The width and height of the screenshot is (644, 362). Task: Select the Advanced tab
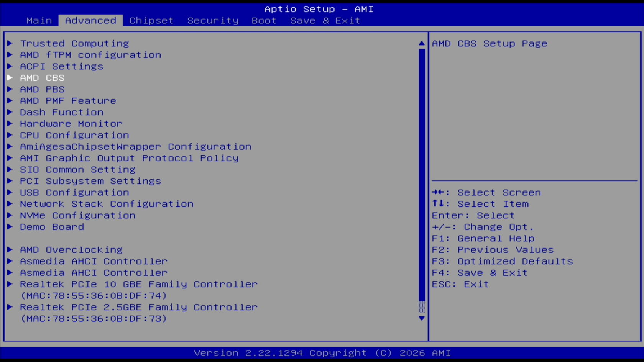[x=90, y=21]
